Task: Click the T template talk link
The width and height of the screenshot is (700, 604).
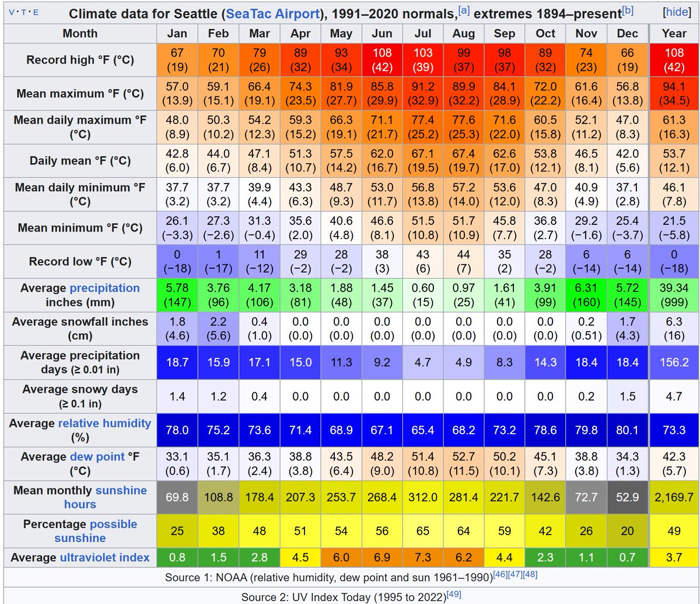Action: [24, 12]
